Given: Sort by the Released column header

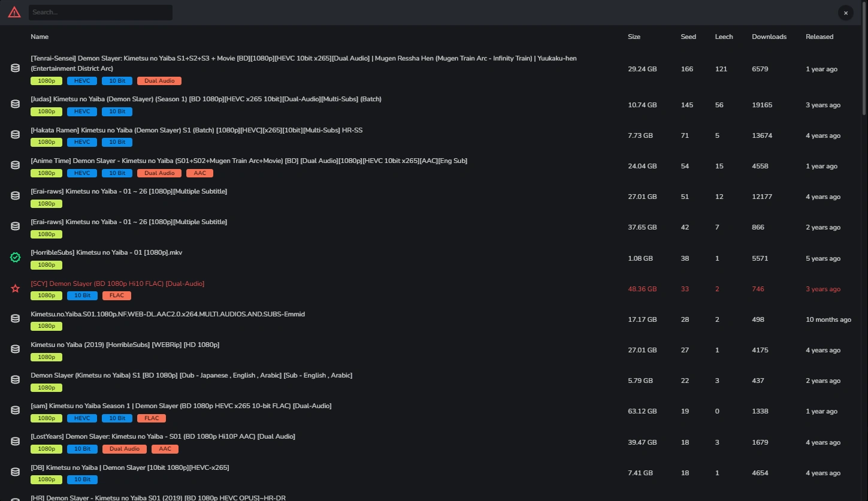Looking at the screenshot, I should point(819,37).
